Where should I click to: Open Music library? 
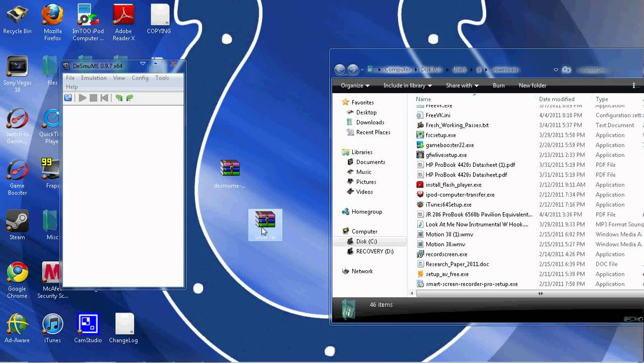tap(358, 172)
